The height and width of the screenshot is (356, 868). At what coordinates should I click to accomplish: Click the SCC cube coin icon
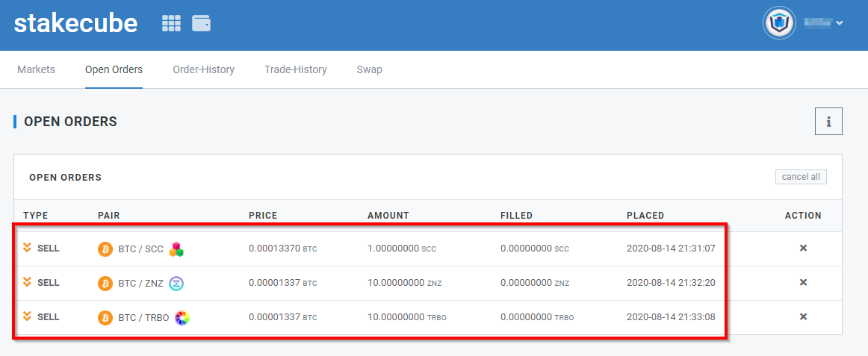click(176, 249)
